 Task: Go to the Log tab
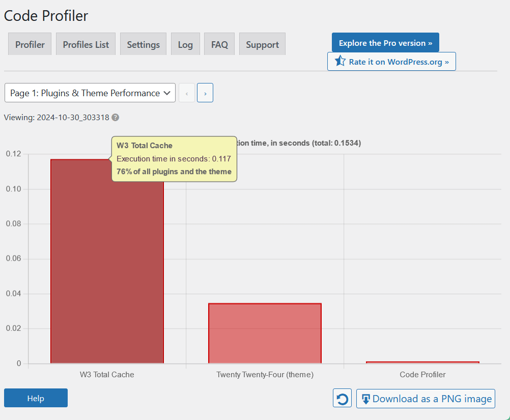pyautogui.click(x=185, y=44)
